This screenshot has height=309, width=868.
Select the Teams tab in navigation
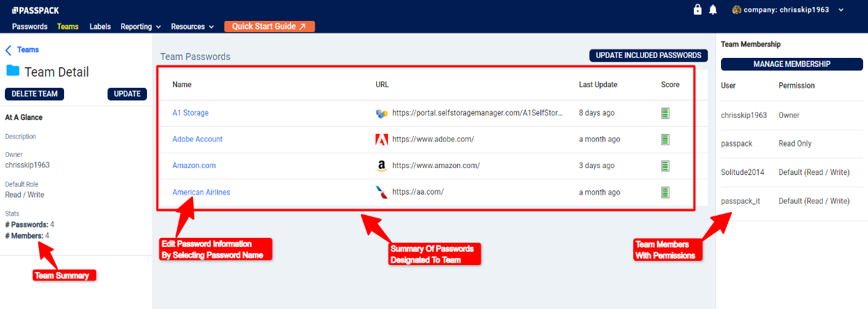tap(68, 27)
